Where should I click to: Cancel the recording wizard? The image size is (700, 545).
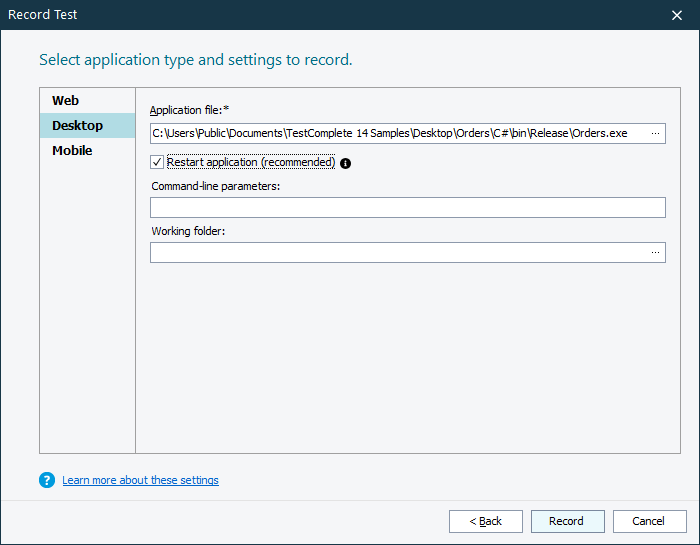click(x=649, y=521)
